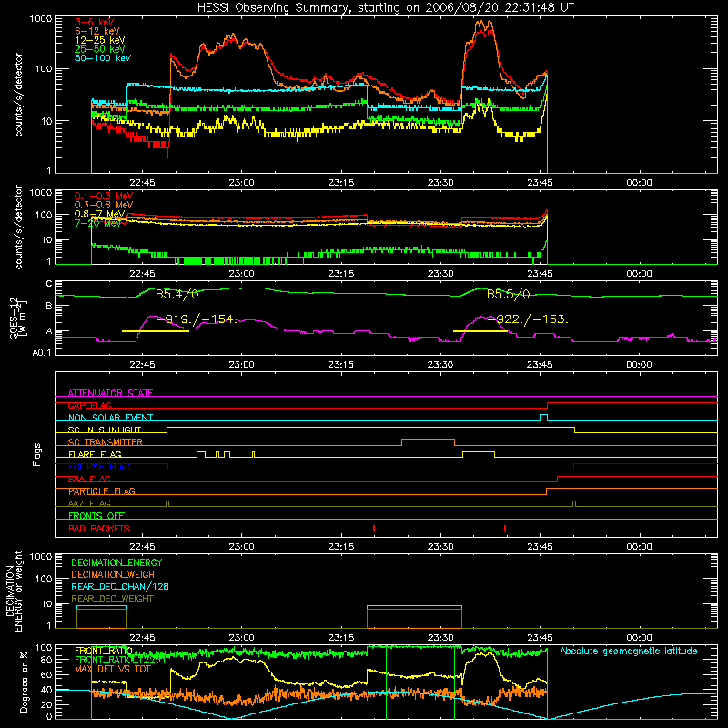Click the Absolute geomagnetic latitude label
728x728 pixels.
[629, 652]
